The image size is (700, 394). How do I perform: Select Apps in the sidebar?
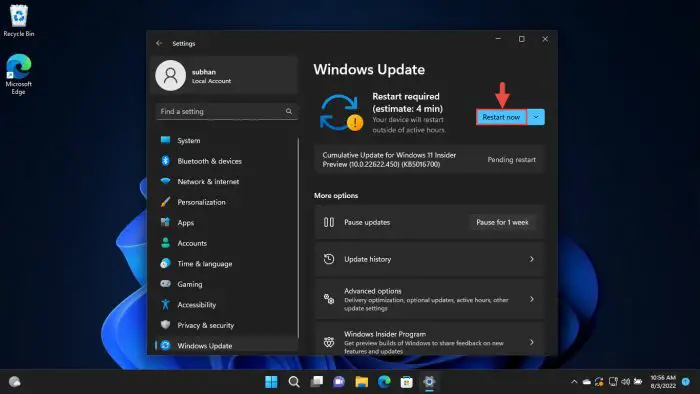tap(227, 222)
